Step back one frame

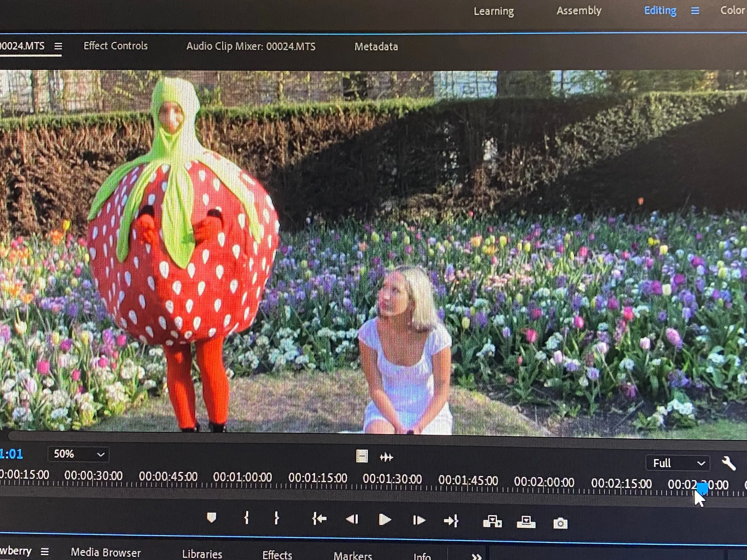pyautogui.click(x=352, y=520)
